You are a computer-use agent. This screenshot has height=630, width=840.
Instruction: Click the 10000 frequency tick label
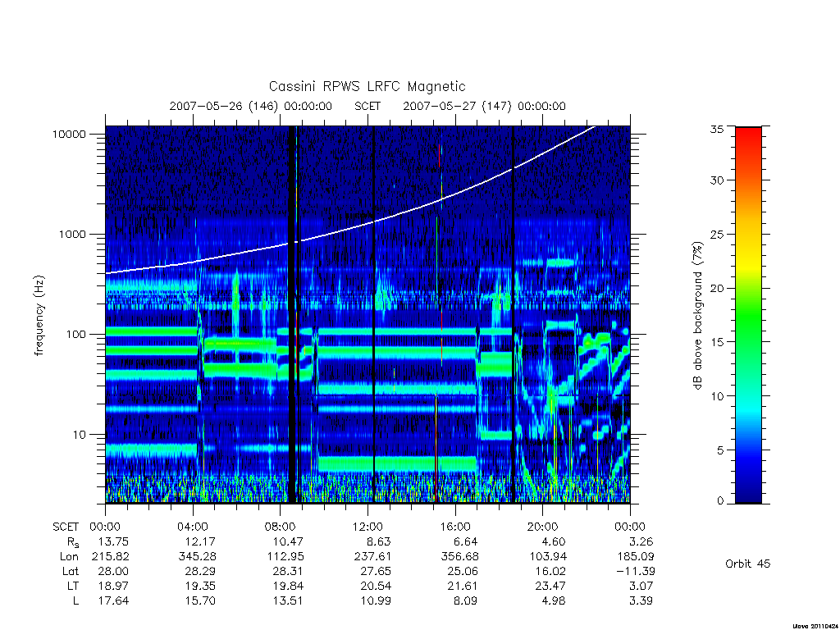click(x=69, y=134)
